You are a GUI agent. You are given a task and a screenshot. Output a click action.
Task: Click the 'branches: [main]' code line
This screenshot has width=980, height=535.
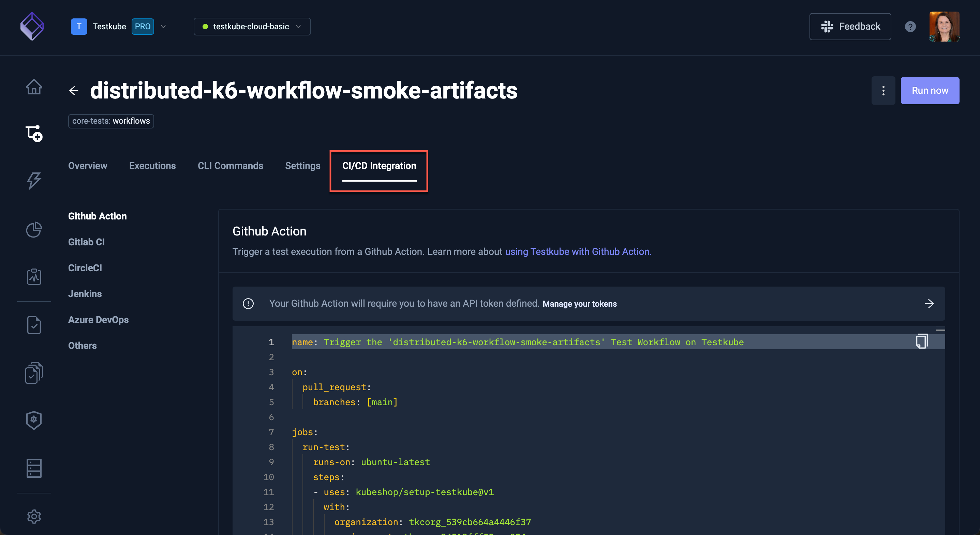click(x=355, y=402)
